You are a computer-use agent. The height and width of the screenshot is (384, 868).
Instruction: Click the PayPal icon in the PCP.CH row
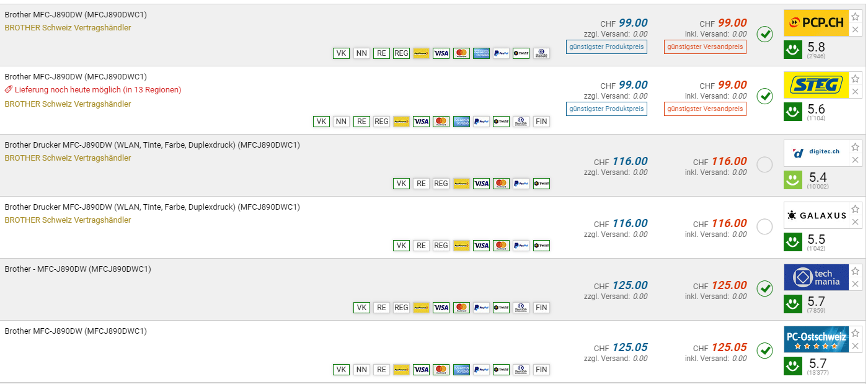(501, 53)
